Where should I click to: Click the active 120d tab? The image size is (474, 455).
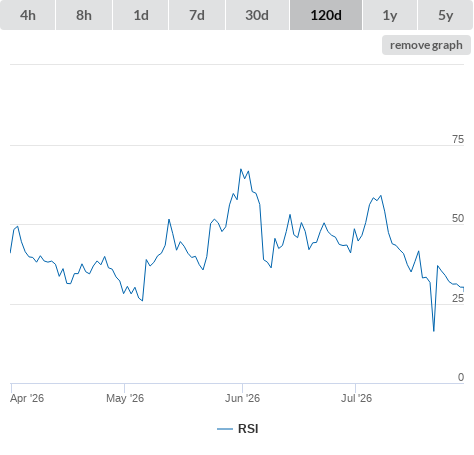pyautogui.click(x=326, y=15)
